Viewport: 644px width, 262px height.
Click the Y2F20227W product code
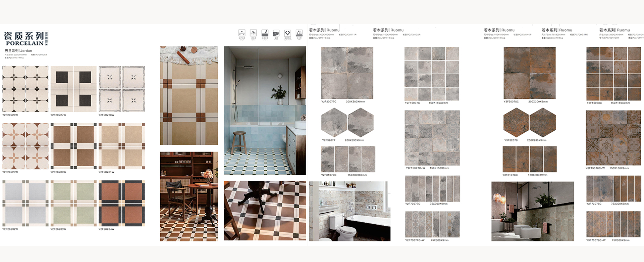click(x=58, y=115)
